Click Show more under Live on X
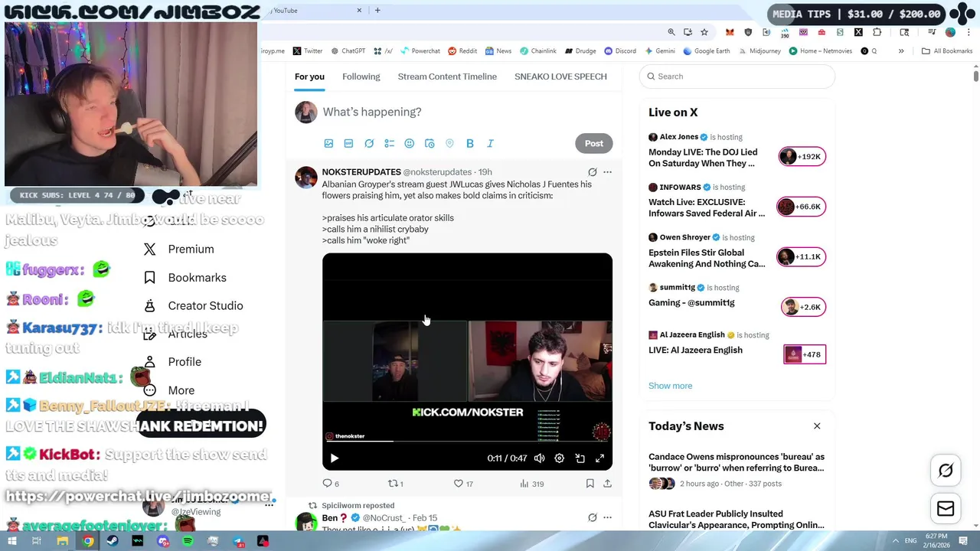 [x=670, y=386]
